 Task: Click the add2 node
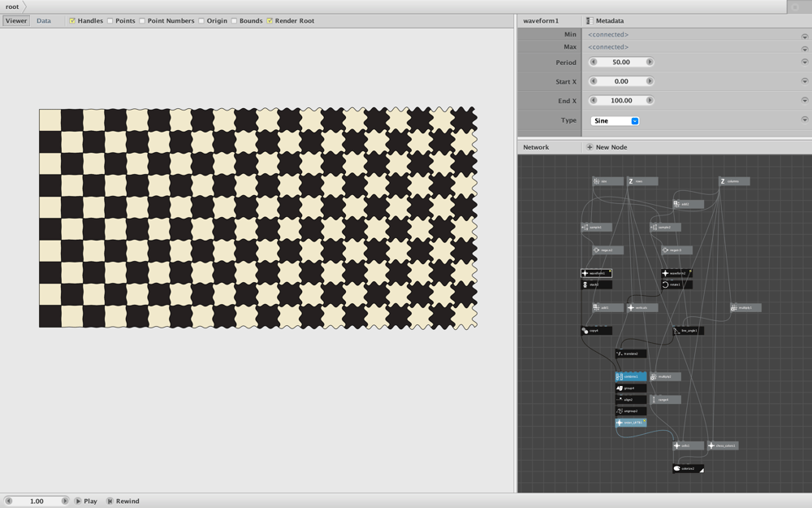tap(688, 204)
